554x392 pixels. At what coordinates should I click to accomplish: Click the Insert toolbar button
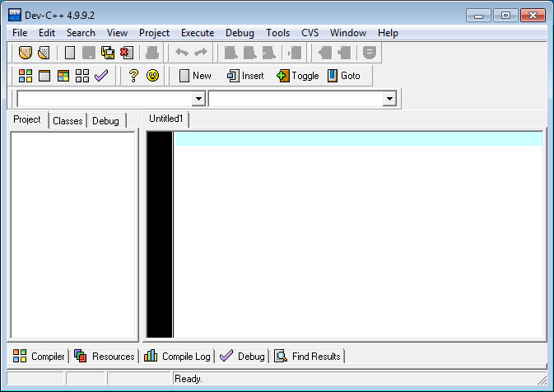(x=245, y=76)
